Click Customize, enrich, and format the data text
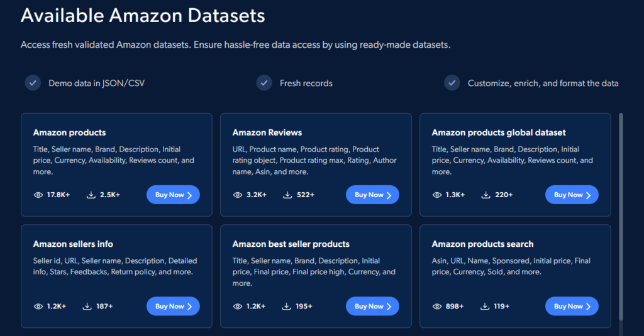Screen dimensions: 644x336 tap(543, 84)
